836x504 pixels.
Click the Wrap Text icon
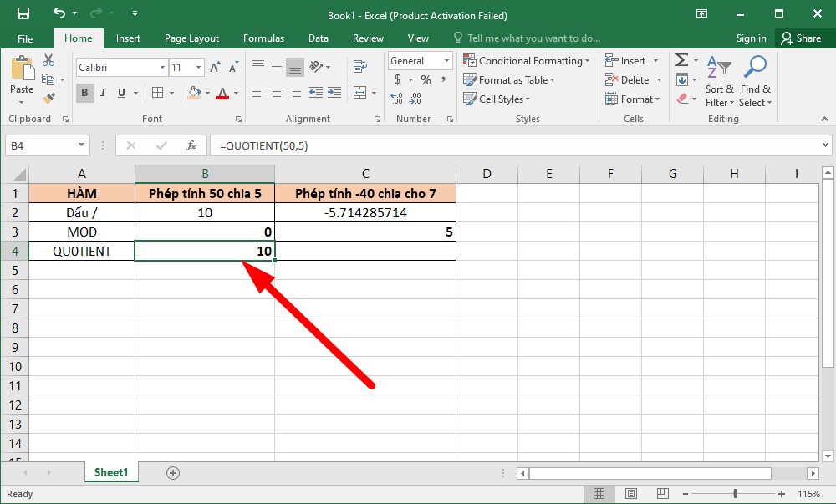click(359, 66)
